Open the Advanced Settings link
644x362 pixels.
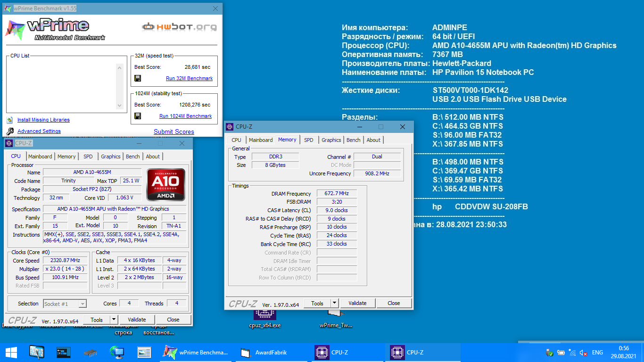coord(39,131)
